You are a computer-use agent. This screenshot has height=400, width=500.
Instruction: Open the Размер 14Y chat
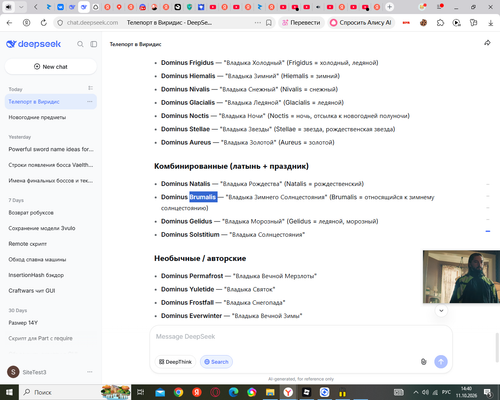[51, 323]
